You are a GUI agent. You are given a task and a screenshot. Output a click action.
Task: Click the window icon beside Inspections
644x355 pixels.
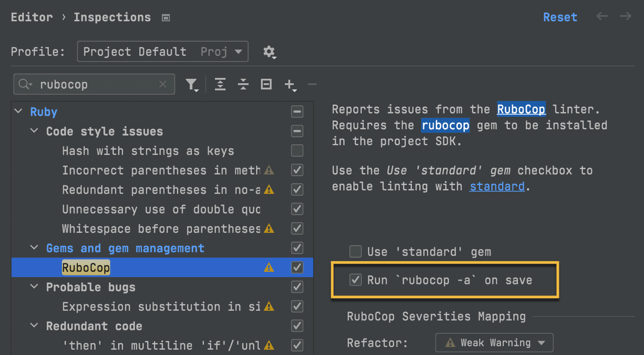[166, 18]
